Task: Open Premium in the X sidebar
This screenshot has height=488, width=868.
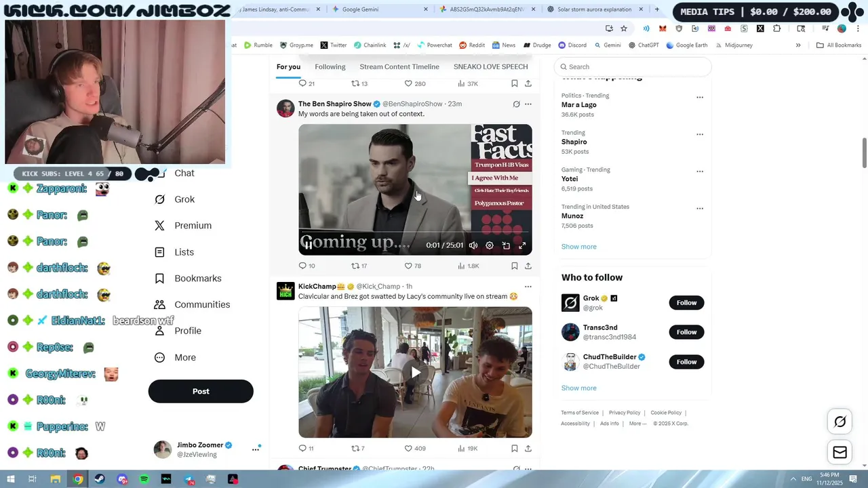Action: point(183,226)
